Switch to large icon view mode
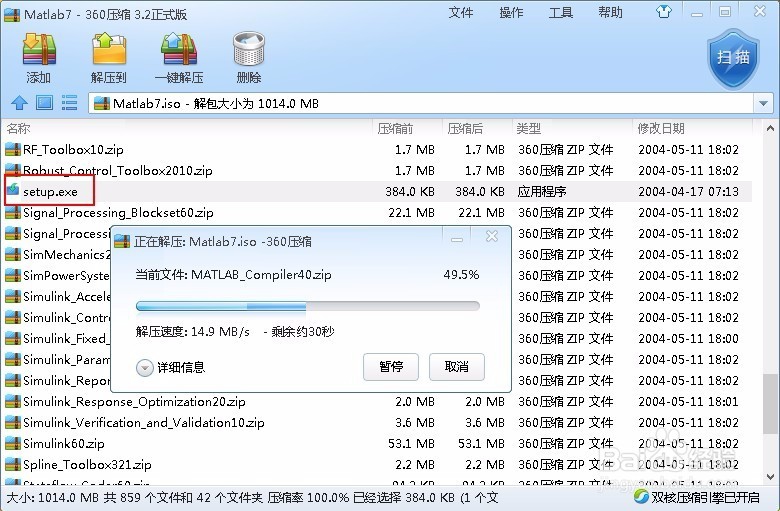The width and height of the screenshot is (780, 511). (44, 103)
